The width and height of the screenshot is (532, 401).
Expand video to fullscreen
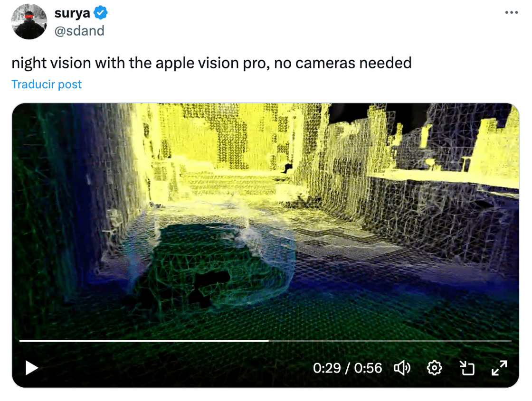499,368
